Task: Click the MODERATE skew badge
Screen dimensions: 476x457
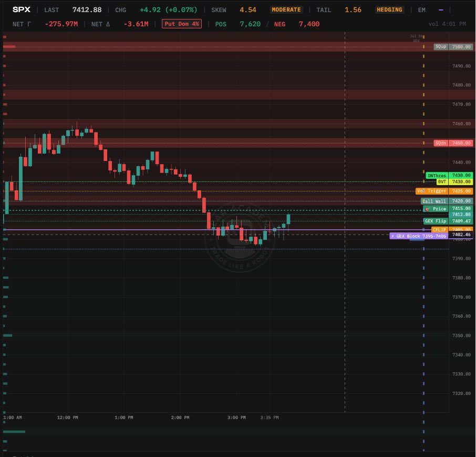Action: coord(286,9)
